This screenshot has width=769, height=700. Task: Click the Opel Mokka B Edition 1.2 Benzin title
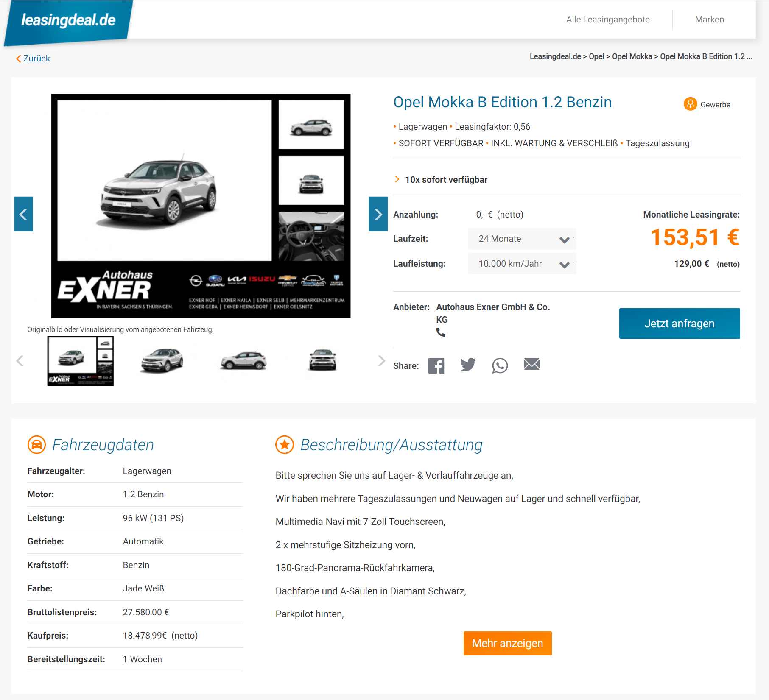tap(502, 102)
